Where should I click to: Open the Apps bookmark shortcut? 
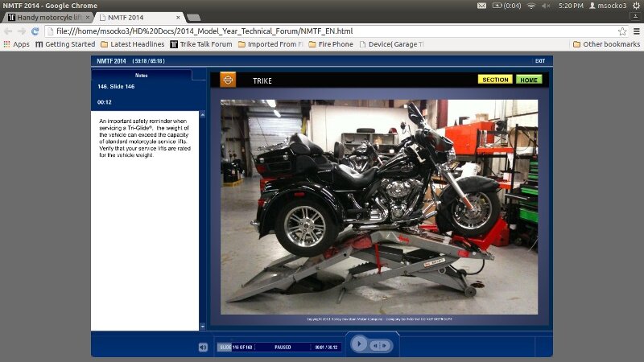click(x=16, y=44)
